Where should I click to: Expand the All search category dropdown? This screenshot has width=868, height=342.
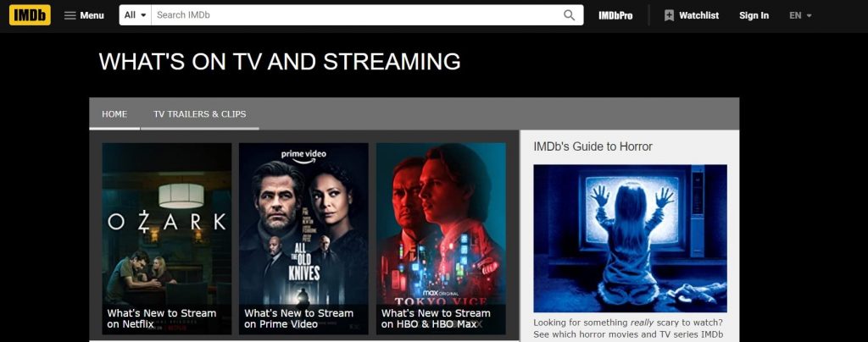135,15
